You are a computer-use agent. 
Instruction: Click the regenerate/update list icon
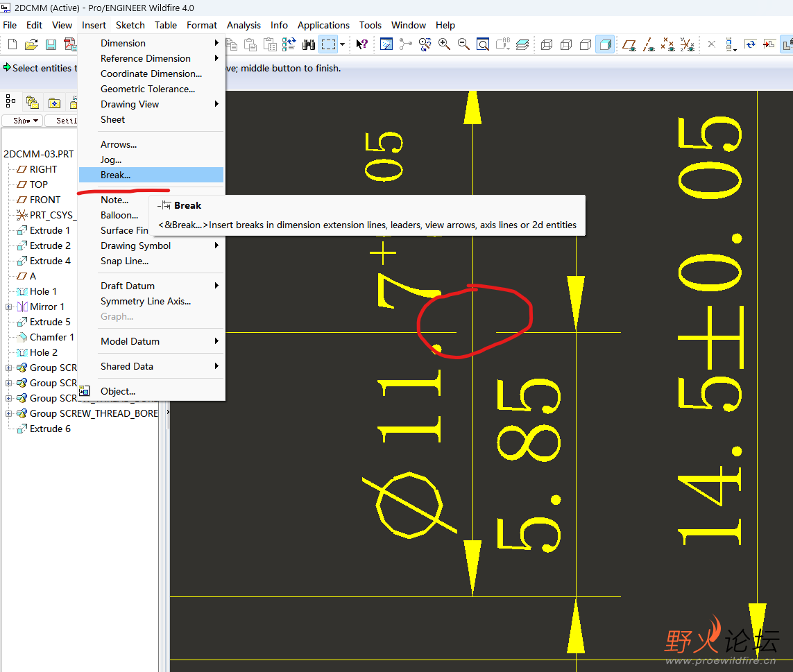(289, 44)
